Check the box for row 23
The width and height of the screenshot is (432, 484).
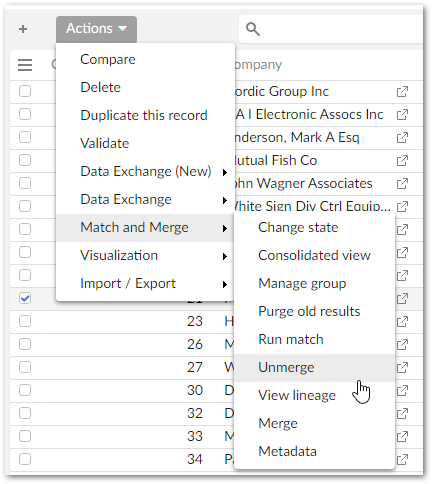[25, 321]
